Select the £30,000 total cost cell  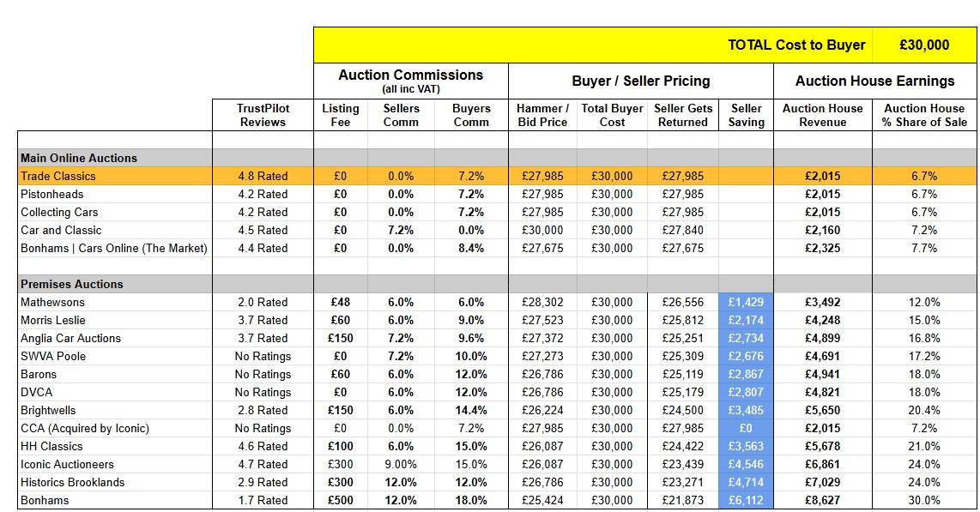(923, 45)
